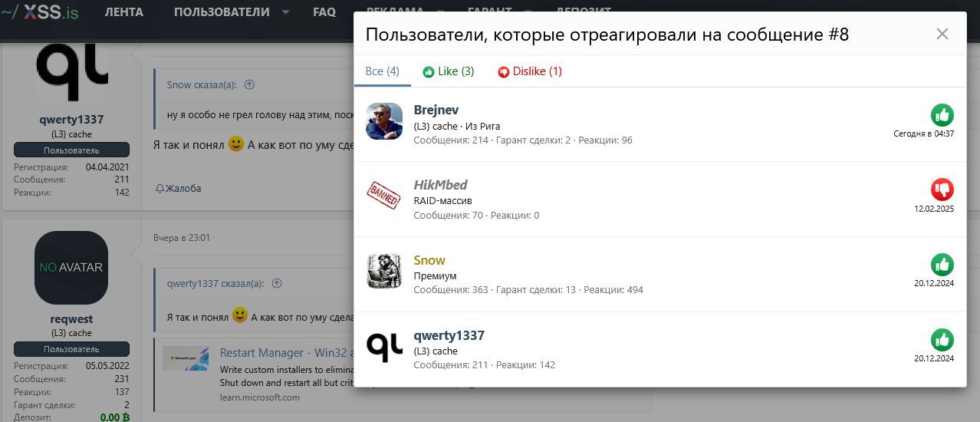Viewport: 980px width, 422px height.
Task: Open the FAQ menu item
Action: coord(324,12)
